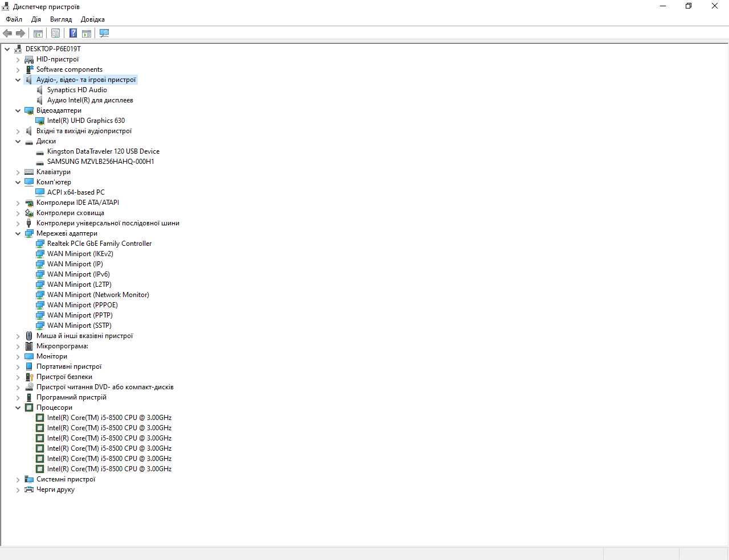Select Програмний пристрій category
729x560 pixels.
point(71,397)
